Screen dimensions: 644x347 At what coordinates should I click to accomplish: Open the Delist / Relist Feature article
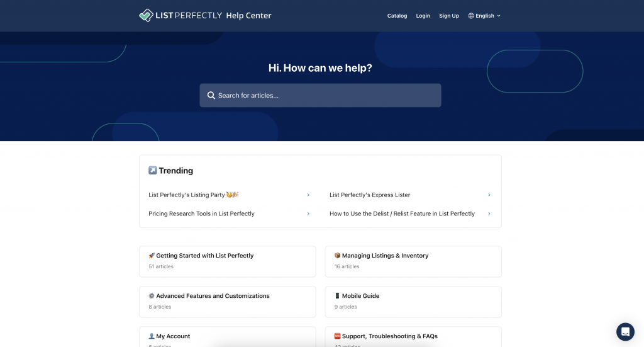click(x=410, y=213)
